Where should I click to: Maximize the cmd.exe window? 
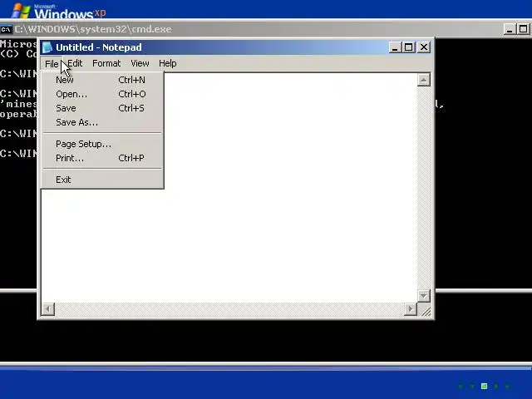[523, 29]
